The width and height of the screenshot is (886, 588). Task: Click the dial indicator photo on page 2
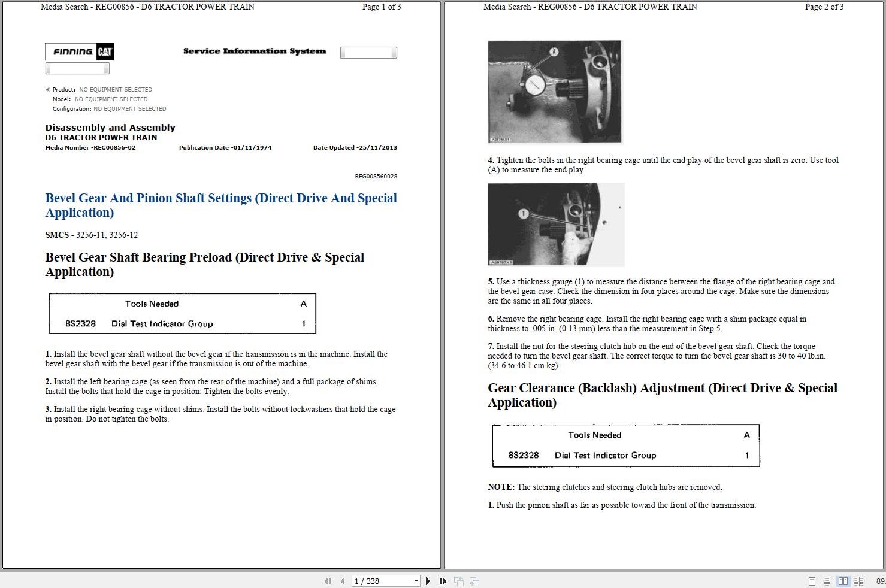click(555, 92)
